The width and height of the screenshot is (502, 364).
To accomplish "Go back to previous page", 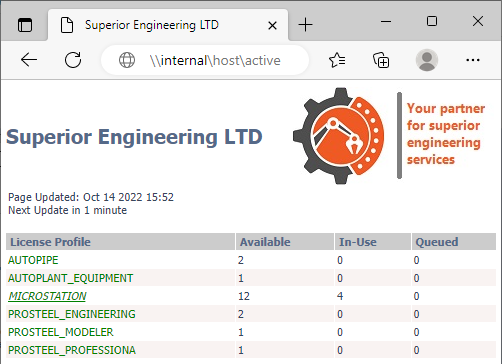I will click(29, 60).
